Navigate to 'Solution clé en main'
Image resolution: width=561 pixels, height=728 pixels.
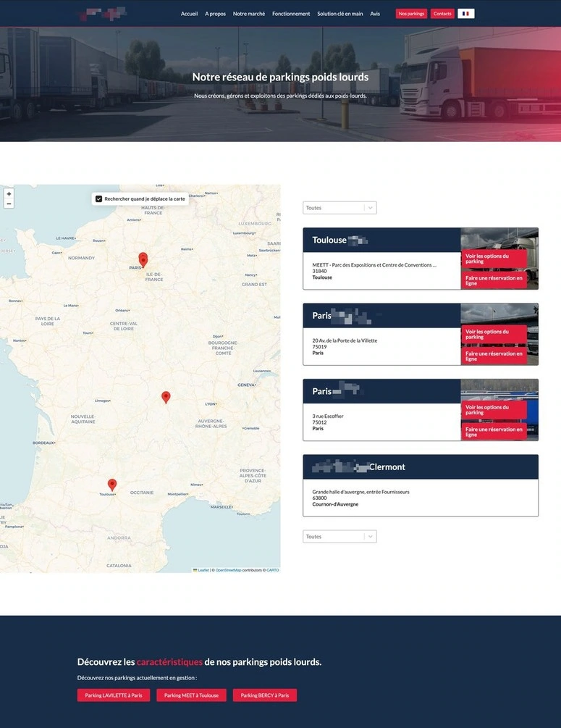(x=340, y=14)
